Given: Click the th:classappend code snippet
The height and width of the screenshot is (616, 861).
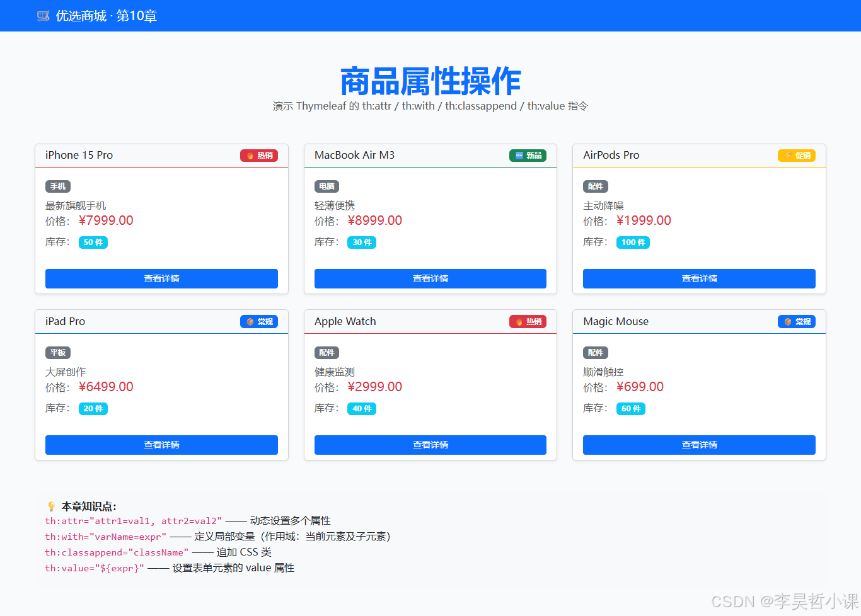Looking at the screenshot, I should pyautogui.click(x=117, y=552).
